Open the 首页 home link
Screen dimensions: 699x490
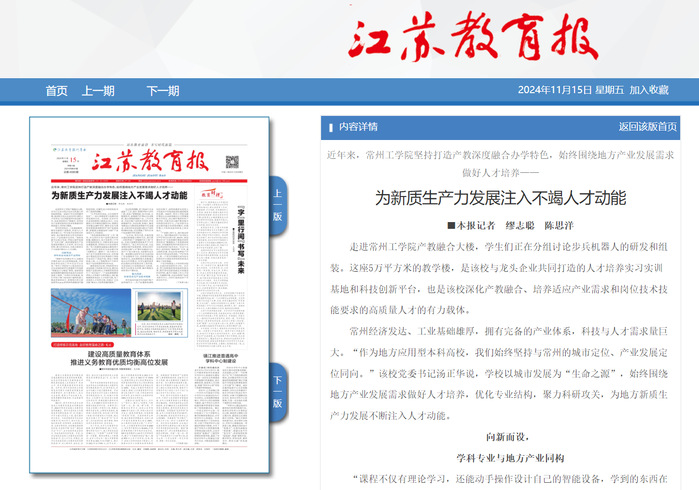(56, 91)
